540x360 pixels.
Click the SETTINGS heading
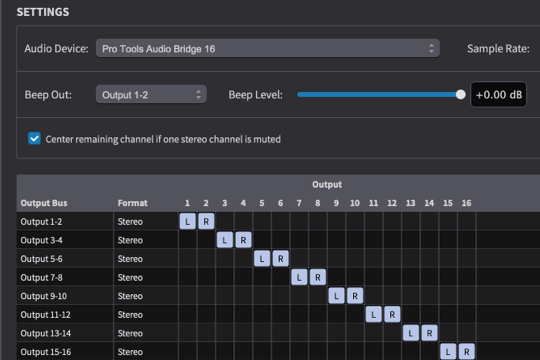point(43,12)
